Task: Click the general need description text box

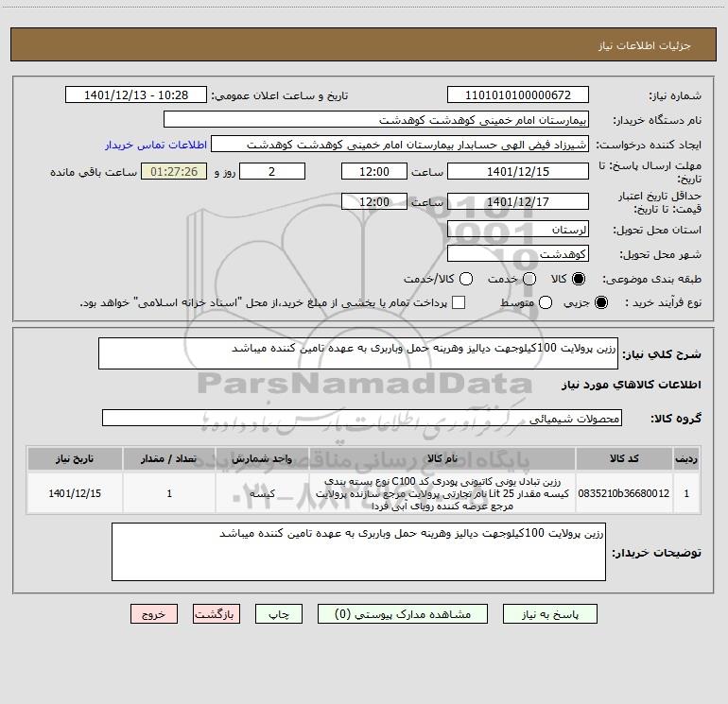Action: click(358, 353)
